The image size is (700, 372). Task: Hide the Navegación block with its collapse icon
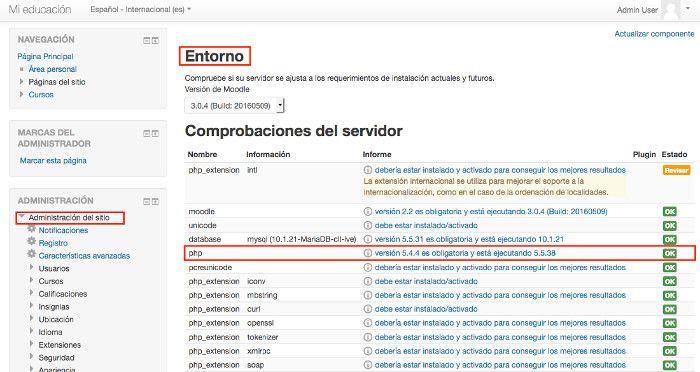coord(146,41)
